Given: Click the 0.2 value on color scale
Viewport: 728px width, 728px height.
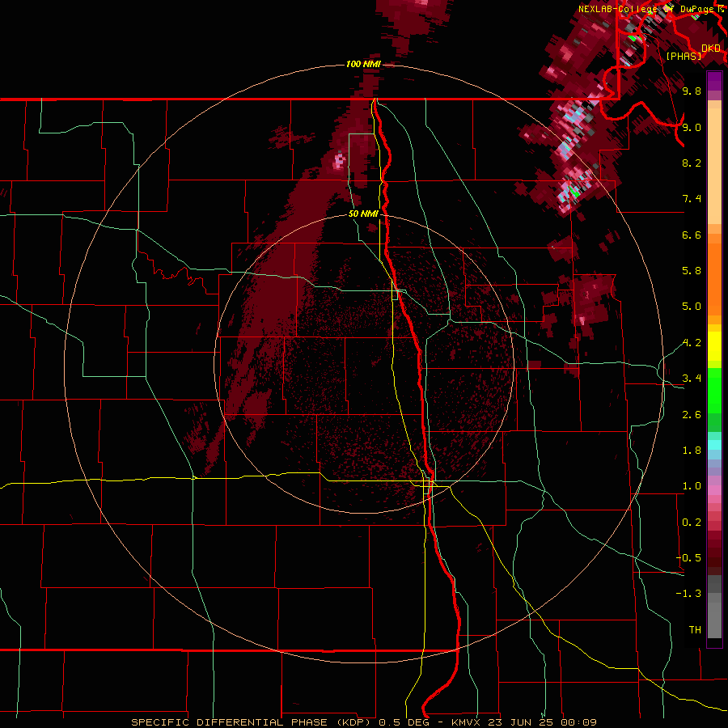Looking at the screenshot, I should (x=692, y=523).
